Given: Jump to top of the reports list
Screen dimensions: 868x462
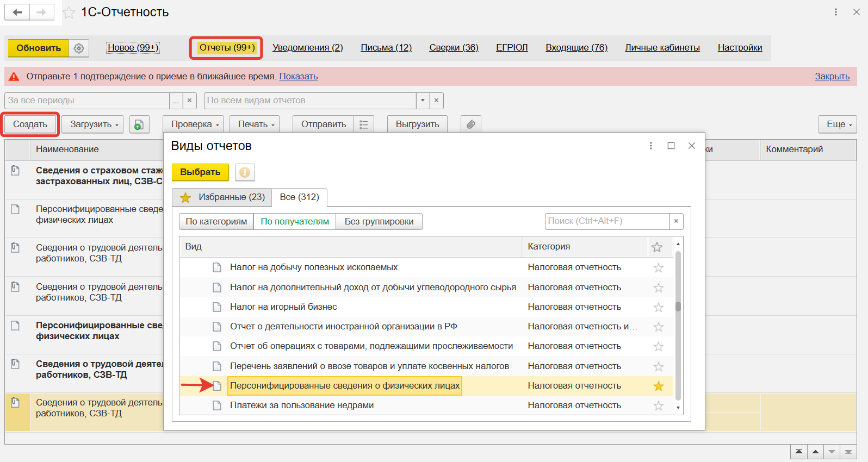Looking at the screenshot, I should tap(798, 452).
